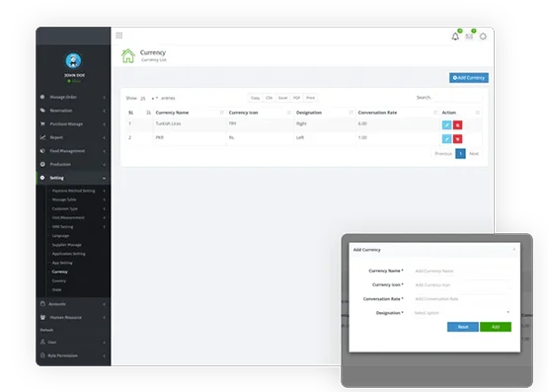Click the Human Resource people icon

click(x=42, y=317)
